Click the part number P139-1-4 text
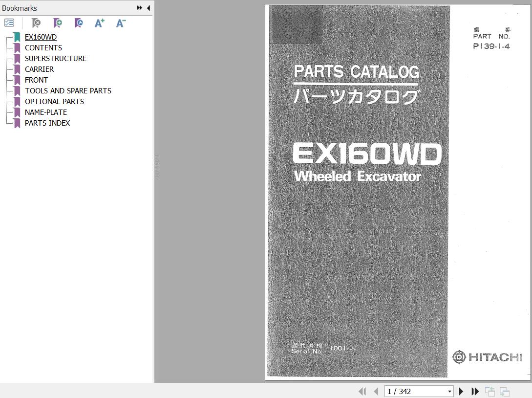532x398 pixels. coord(491,46)
